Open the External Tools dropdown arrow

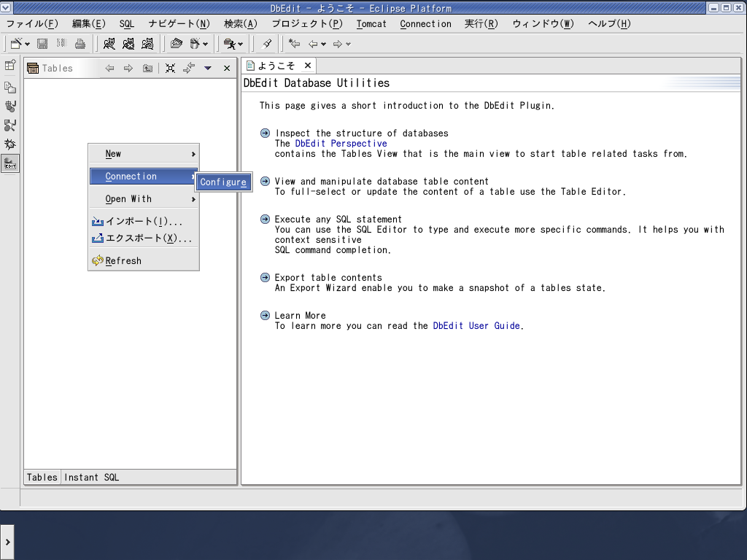[x=240, y=44]
